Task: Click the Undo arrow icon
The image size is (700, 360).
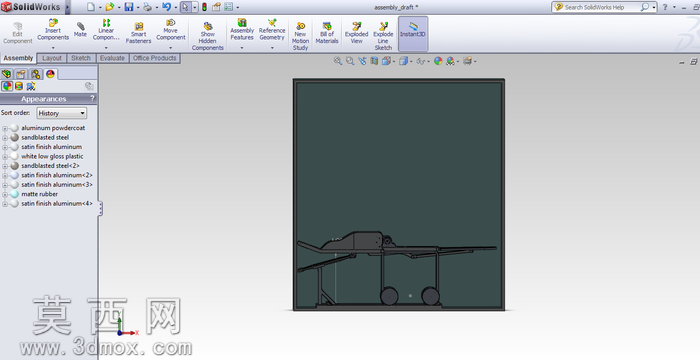Action: pos(167,7)
